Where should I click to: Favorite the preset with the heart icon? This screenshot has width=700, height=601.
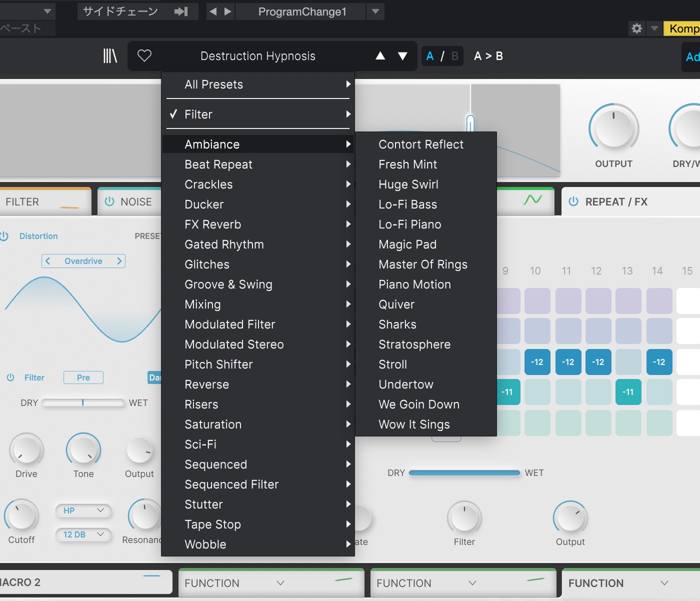tap(144, 56)
